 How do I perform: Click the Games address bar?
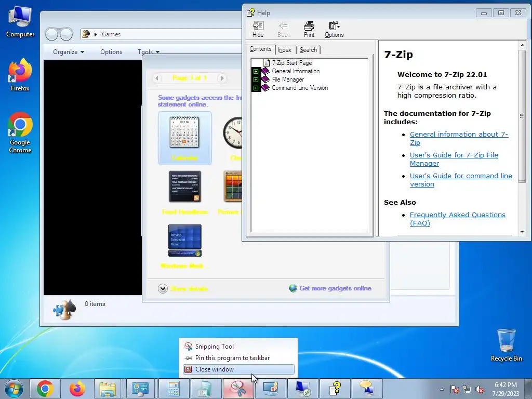[x=161, y=34]
